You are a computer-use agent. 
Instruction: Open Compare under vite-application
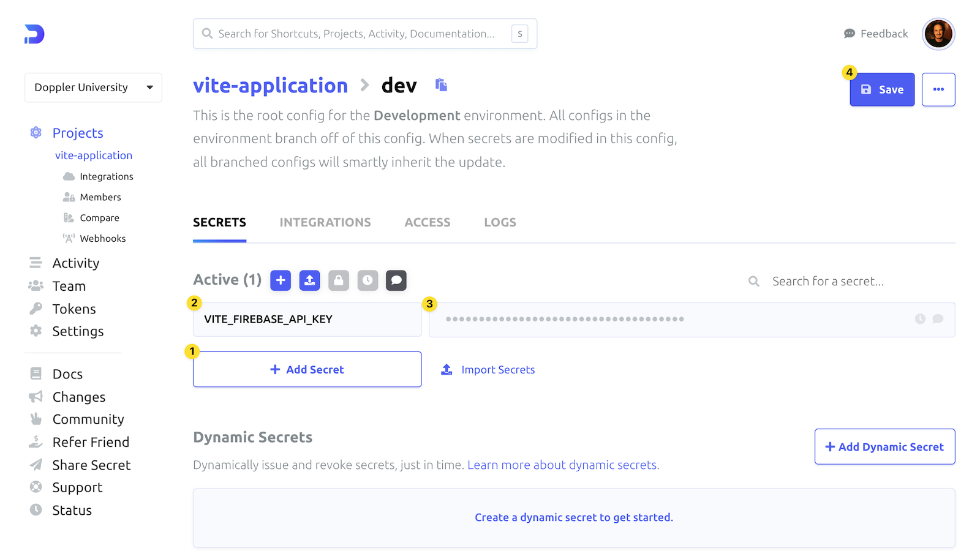100,218
